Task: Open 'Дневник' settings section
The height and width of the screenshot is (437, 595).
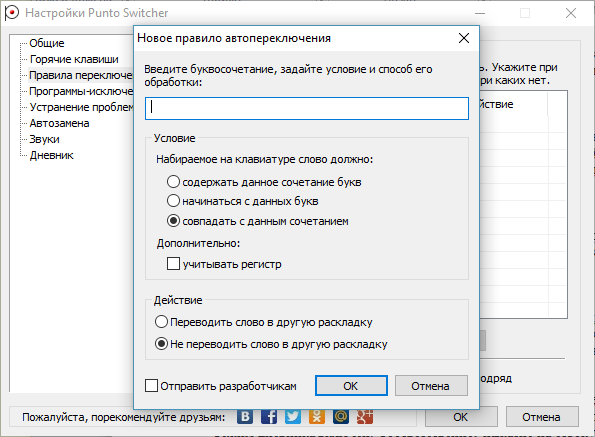Action: coord(51,155)
